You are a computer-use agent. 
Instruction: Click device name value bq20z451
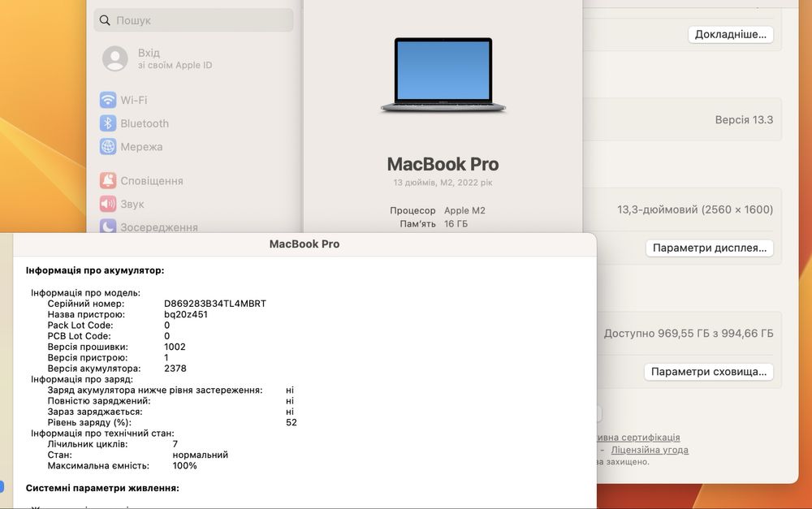[186, 314]
